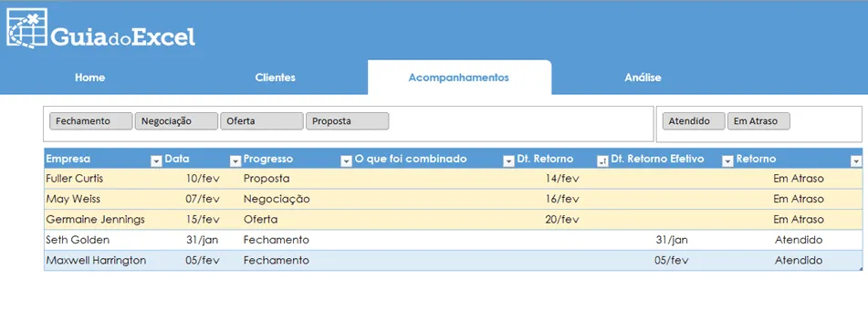Open Dt. Retorno Efetivo filter dropdown

(x=727, y=160)
